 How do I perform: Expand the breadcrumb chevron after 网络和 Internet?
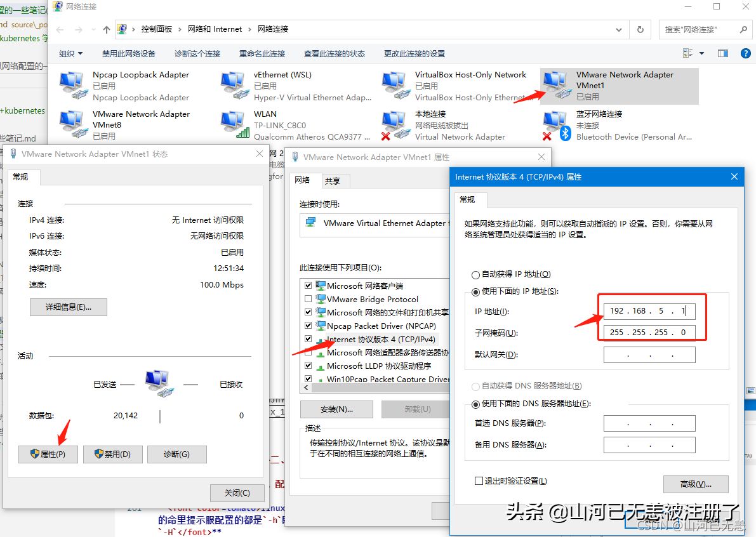[249, 29]
